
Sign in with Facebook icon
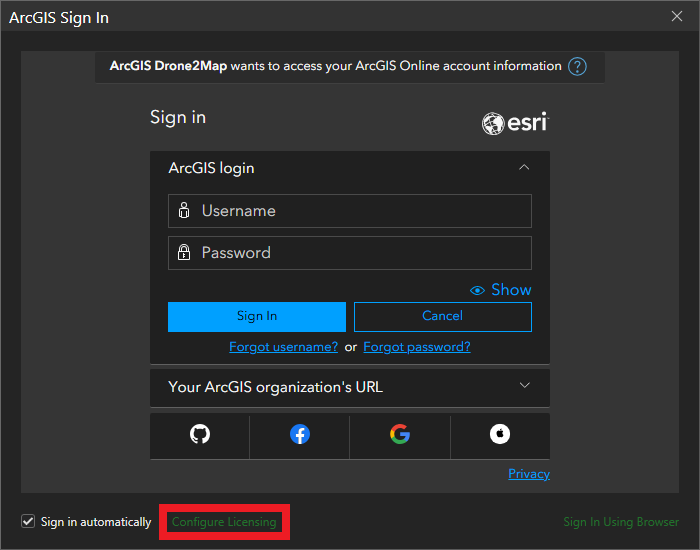pyautogui.click(x=300, y=434)
